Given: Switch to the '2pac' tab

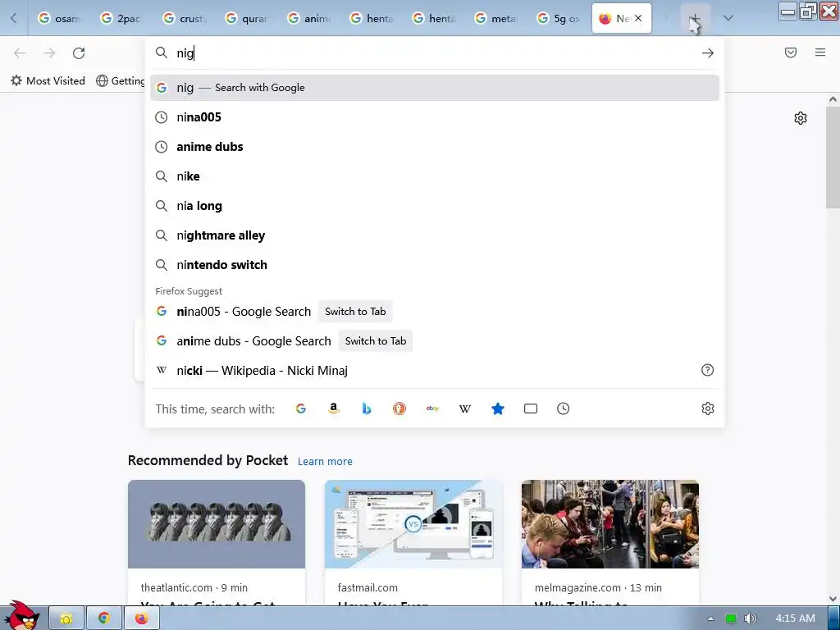Looking at the screenshot, I should [x=121, y=18].
